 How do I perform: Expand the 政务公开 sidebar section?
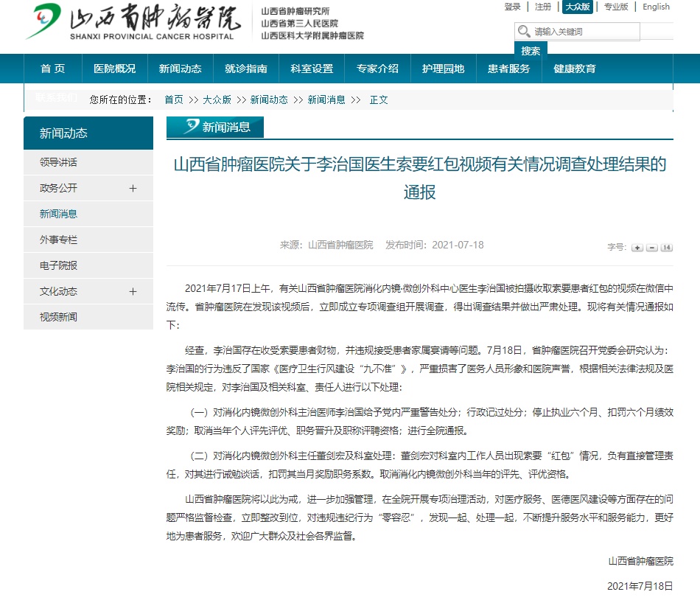pos(133,188)
